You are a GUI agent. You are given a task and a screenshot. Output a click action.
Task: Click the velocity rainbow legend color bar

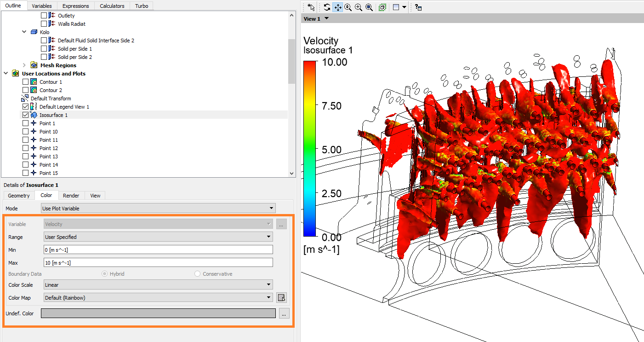pyautogui.click(x=309, y=149)
